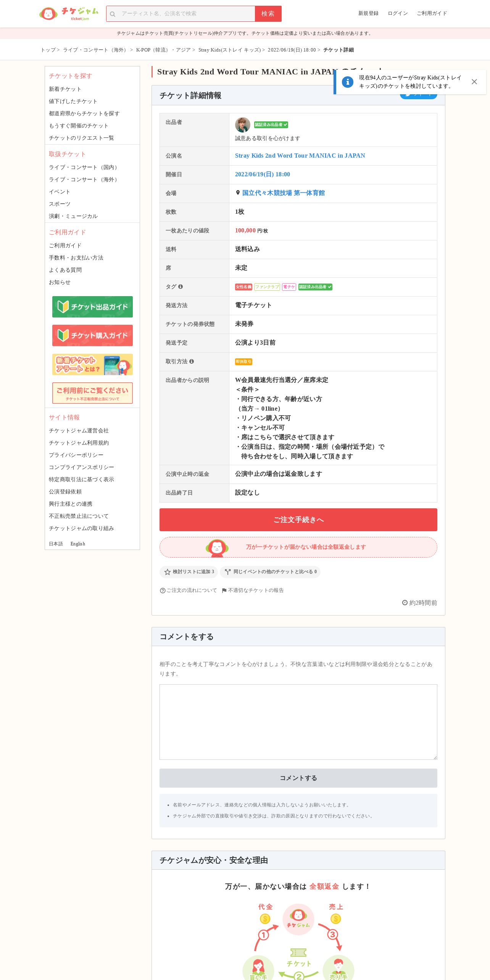
Task: Switch language to English
Action: click(78, 544)
